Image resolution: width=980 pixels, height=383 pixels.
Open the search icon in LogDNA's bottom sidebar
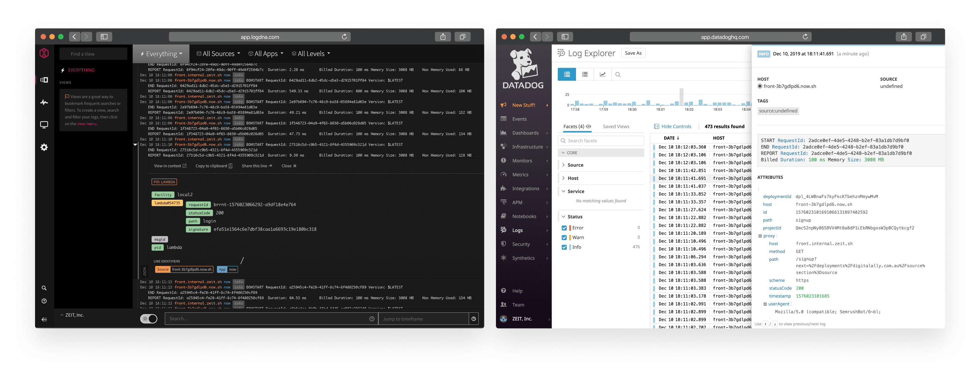tap(44, 288)
